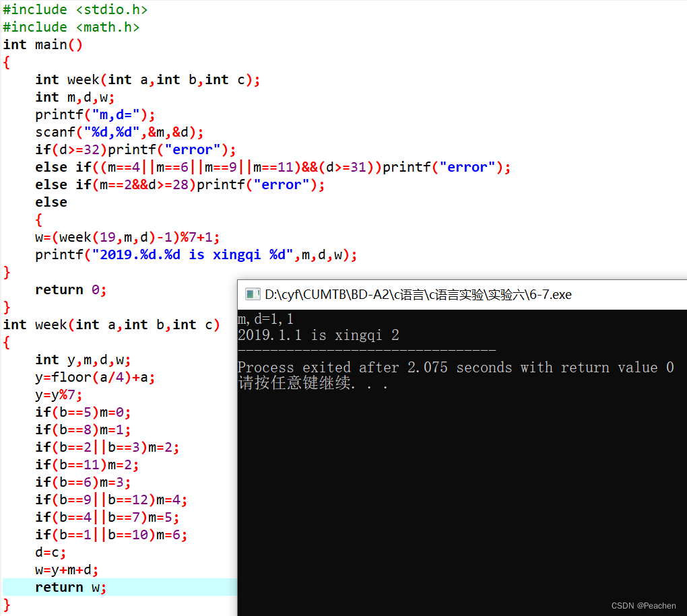Screen dimensions: 687x616
Task: Click the line 'int y,m,d,w;'
Action: click(84, 360)
